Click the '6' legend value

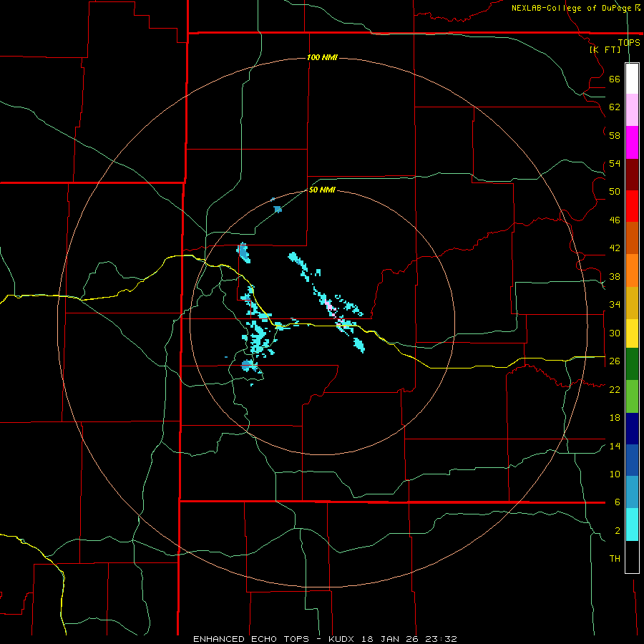[618, 502]
